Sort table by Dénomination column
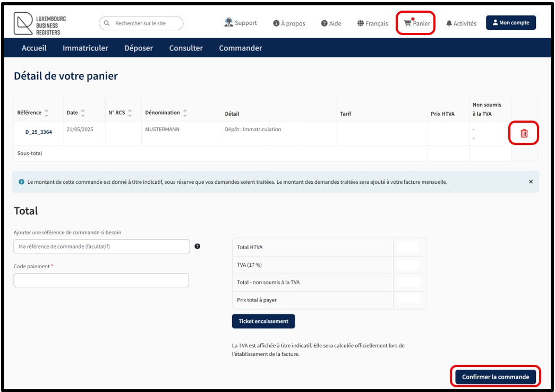The width and height of the screenshot is (555, 392). point(185,113)
